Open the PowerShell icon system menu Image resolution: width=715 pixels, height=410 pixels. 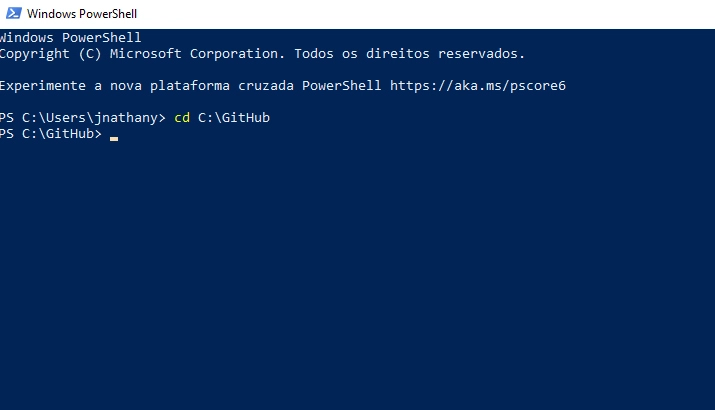tap(13, 13)
